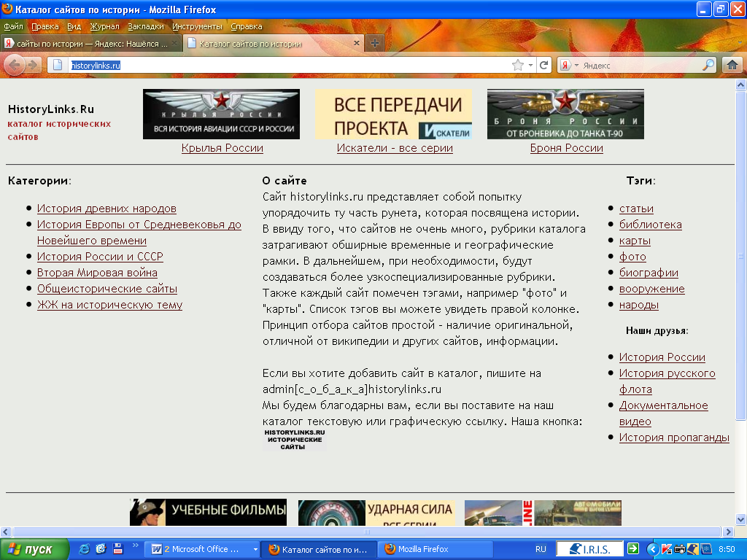Click the Kaspersky tray icon
This screenshot has height=560, width=747.
tap(667, 550)
